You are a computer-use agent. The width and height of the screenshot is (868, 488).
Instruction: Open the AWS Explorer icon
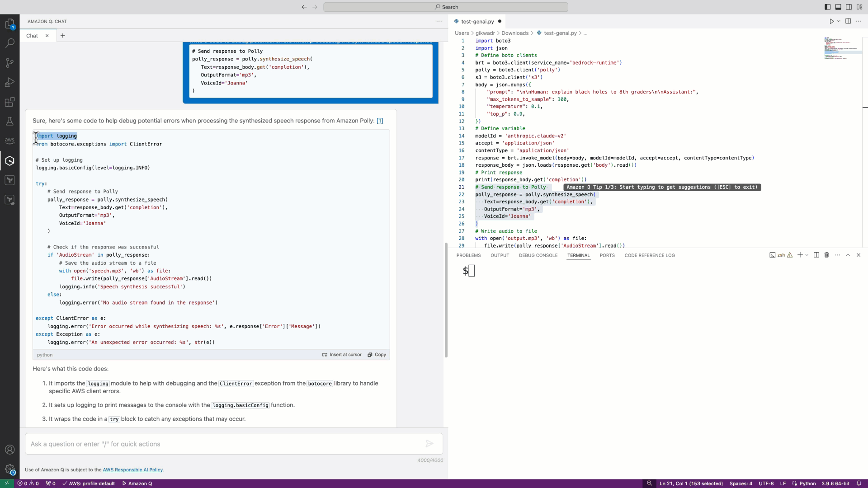click(x=10, y=141)
